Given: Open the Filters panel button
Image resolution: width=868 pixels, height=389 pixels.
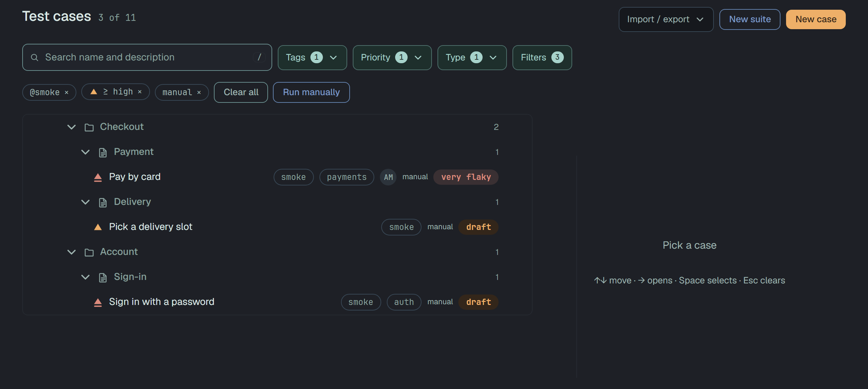Looking at the screenshot, I should [x=542, y=58].
